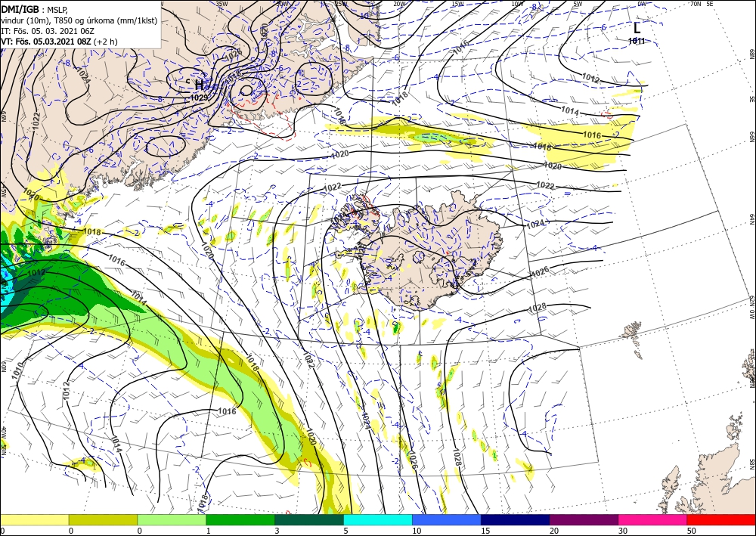Click the light green legend swatch
The image size is (756, 536).
pyautogui.click(x=172, y=519)
